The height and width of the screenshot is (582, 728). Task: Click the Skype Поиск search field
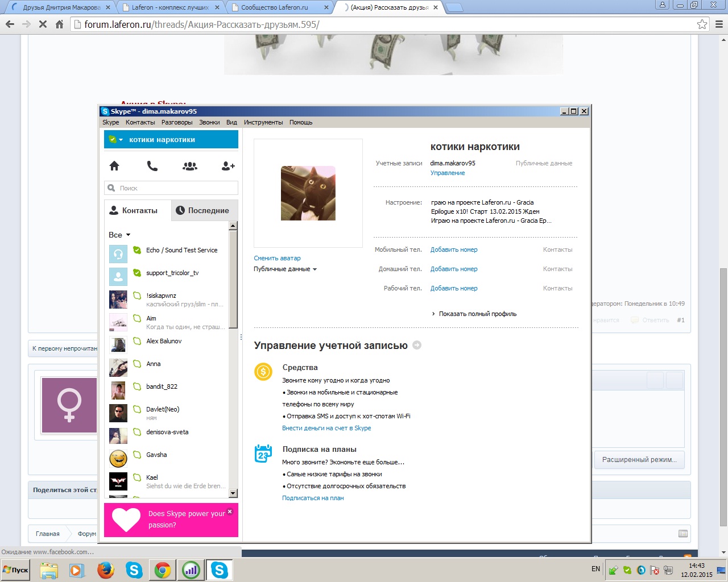click(x=171, y=188)
